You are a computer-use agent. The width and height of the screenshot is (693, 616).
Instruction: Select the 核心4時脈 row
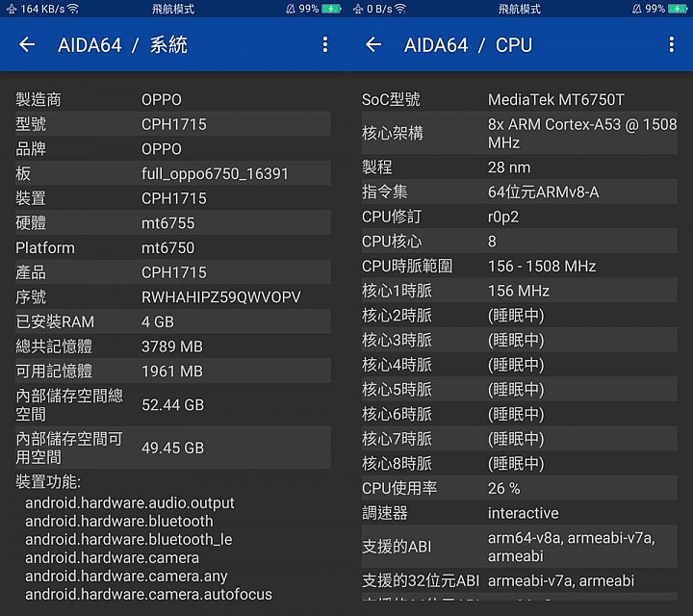point(520,365)
